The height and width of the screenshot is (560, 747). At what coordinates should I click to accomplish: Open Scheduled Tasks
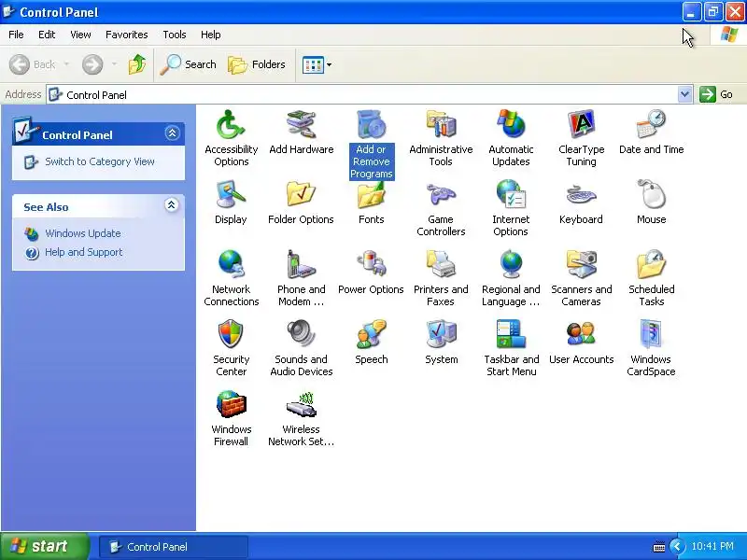[651, 278]
